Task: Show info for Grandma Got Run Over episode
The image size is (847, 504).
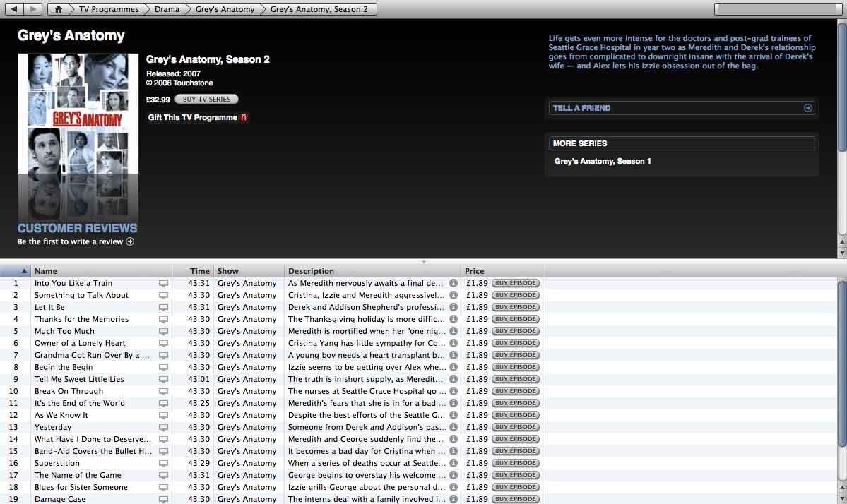Action: pos(454,355)
